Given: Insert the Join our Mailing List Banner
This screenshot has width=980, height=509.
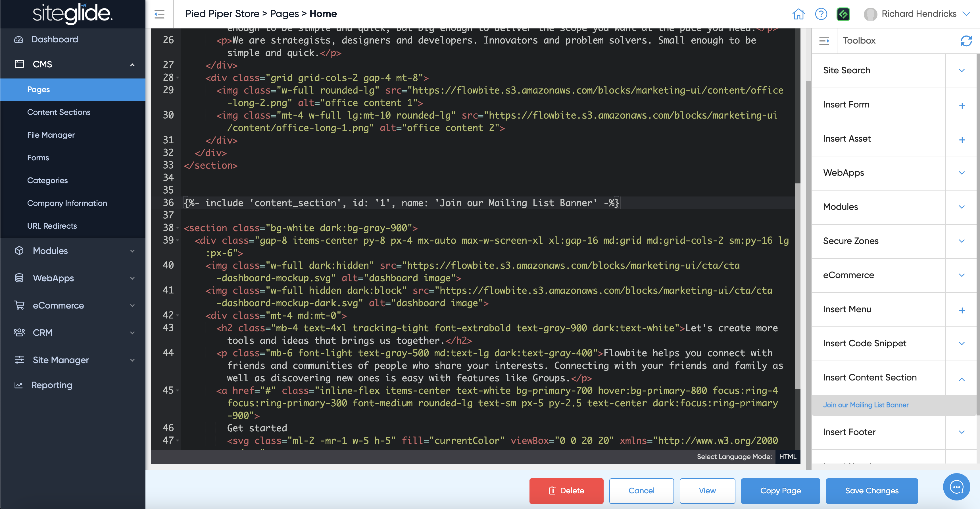Looking at the screenshot, I should pos(866,405).
